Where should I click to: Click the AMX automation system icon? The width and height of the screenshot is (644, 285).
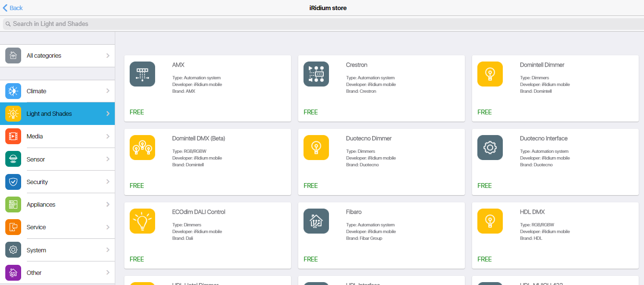(x=142, y=74)
